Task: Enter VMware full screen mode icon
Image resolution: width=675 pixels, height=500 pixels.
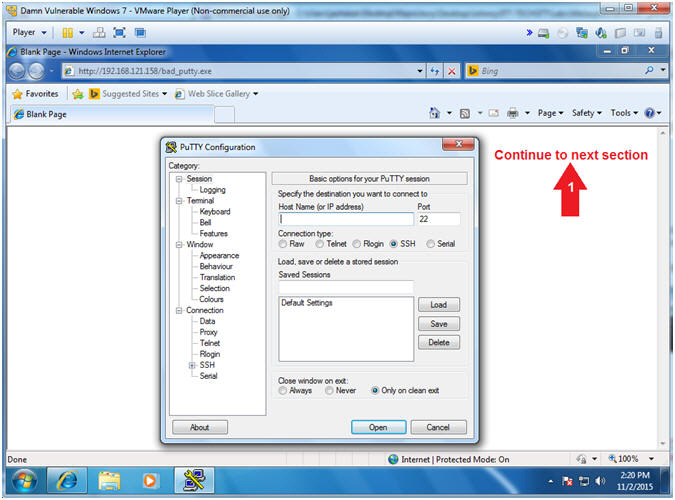Action: [119, 33]
